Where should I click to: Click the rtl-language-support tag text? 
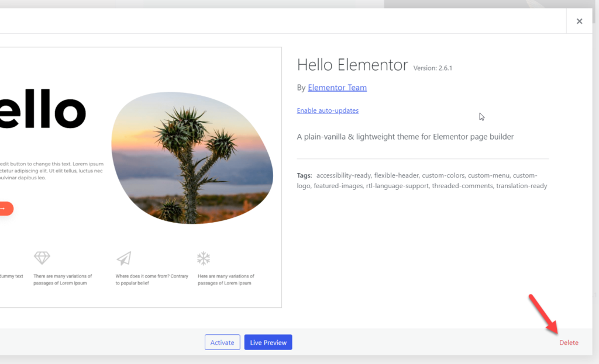(x=397, y=186)
